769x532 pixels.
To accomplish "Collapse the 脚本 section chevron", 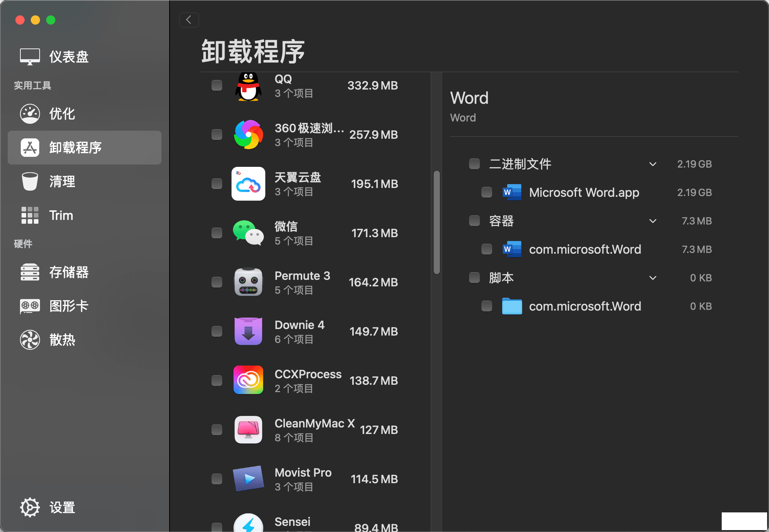I will coord(653,278).
